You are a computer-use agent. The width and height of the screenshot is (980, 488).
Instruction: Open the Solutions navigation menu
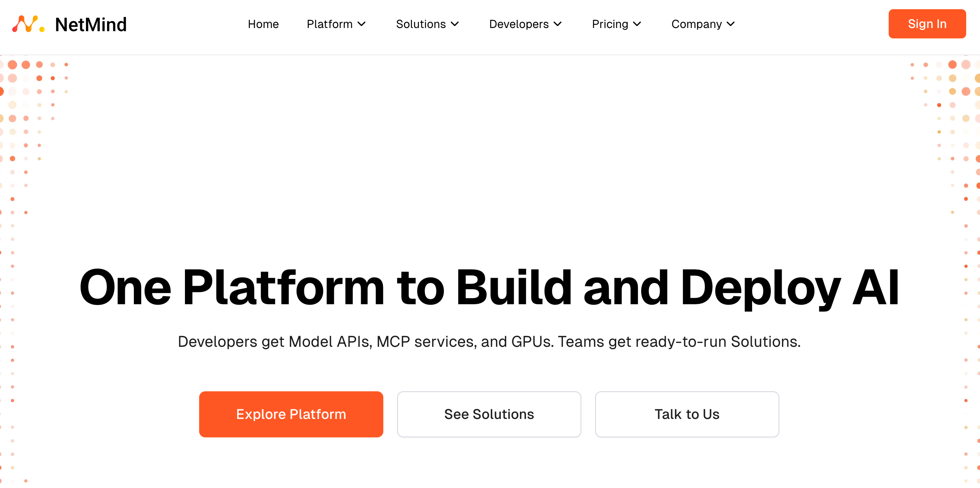coord(421,24)
